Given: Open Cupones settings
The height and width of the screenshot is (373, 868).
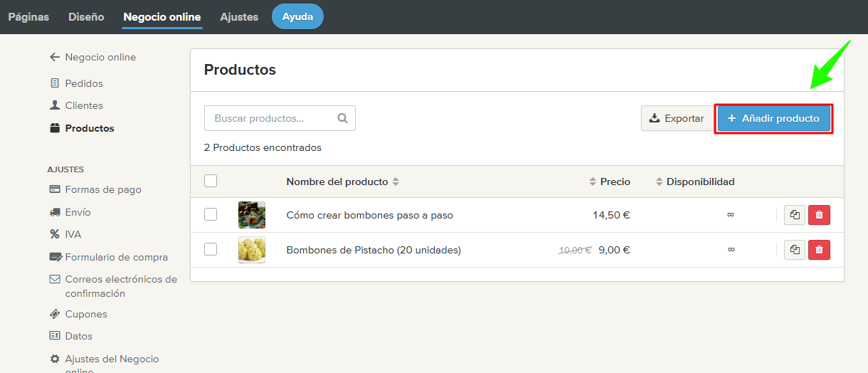Looking at the screenshot, I should click(85, 314).
